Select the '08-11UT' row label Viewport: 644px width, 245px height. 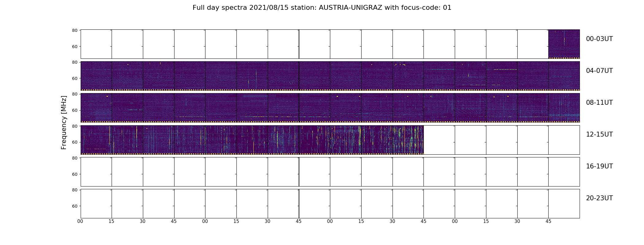599,103
